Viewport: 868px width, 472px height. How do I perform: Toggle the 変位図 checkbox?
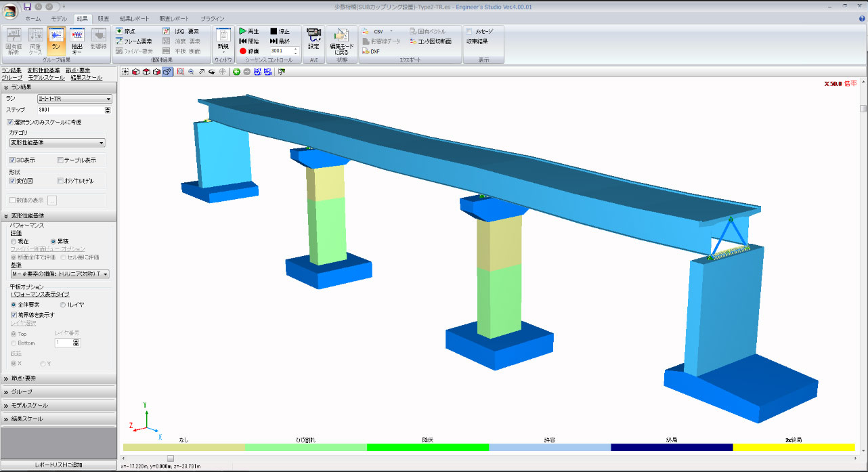pos(13,181)
